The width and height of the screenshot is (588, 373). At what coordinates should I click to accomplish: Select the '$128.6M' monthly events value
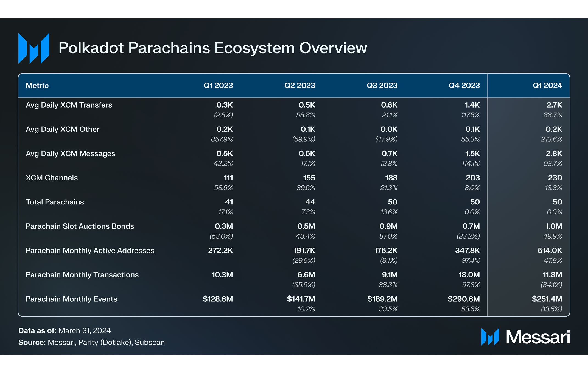[x=218, y=299]
